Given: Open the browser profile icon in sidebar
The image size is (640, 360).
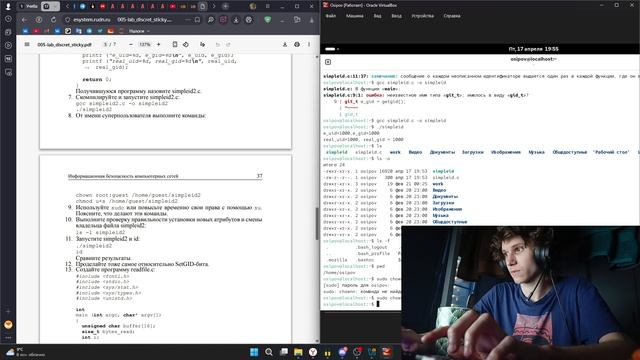Looking at the screenshot, I should point(8,7).
